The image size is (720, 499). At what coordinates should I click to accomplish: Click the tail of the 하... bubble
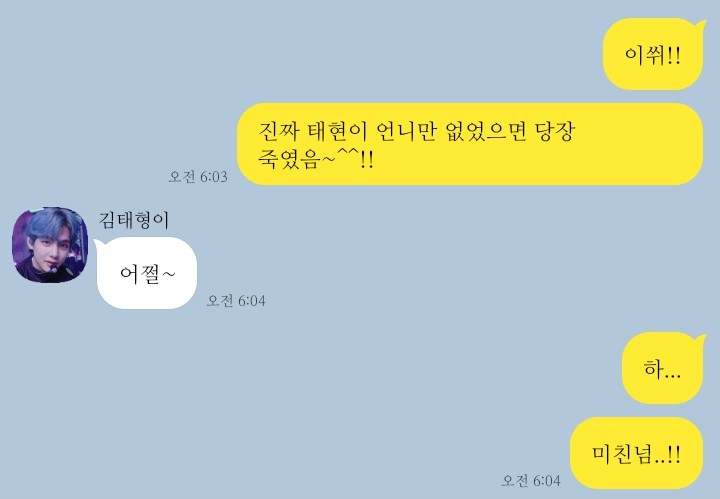click(x=700, y=339)
